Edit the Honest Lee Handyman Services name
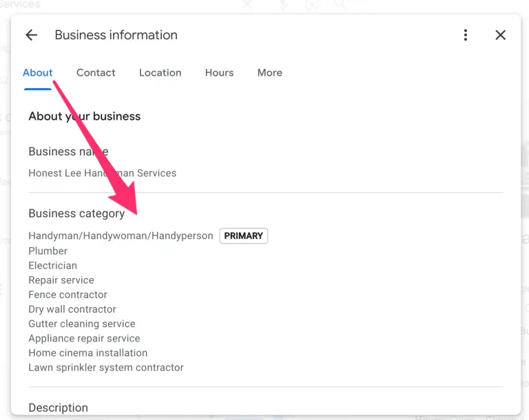529x420 pixels. pos(102,173)
